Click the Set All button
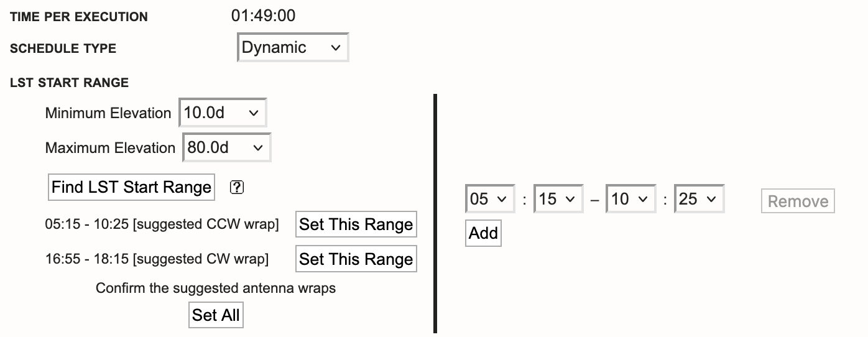This screenshot has width=868, height=337. (x=216, y=315)
